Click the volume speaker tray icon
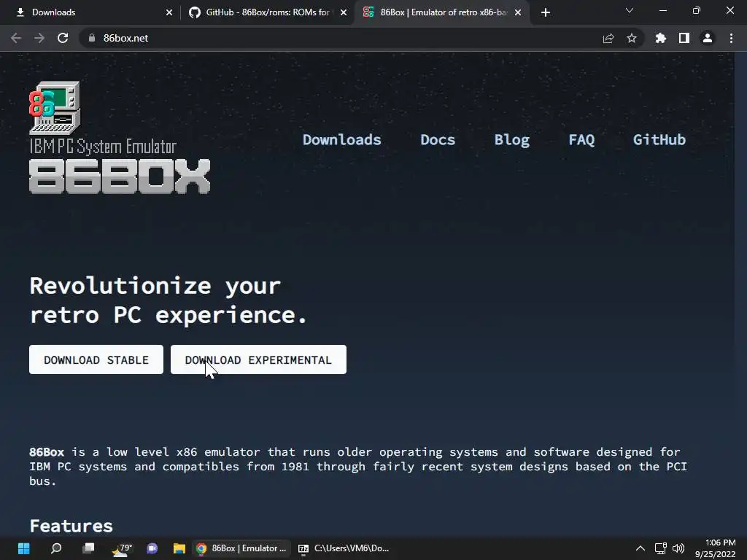This screenshot has height=560, width=747. (x=678, y=548)
